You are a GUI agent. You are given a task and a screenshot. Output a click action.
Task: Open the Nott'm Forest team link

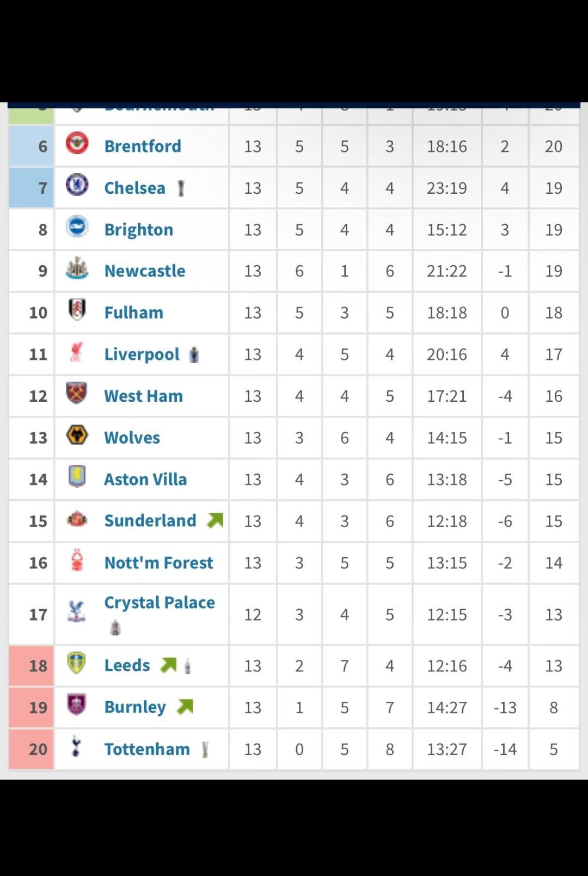pos(158,562)
